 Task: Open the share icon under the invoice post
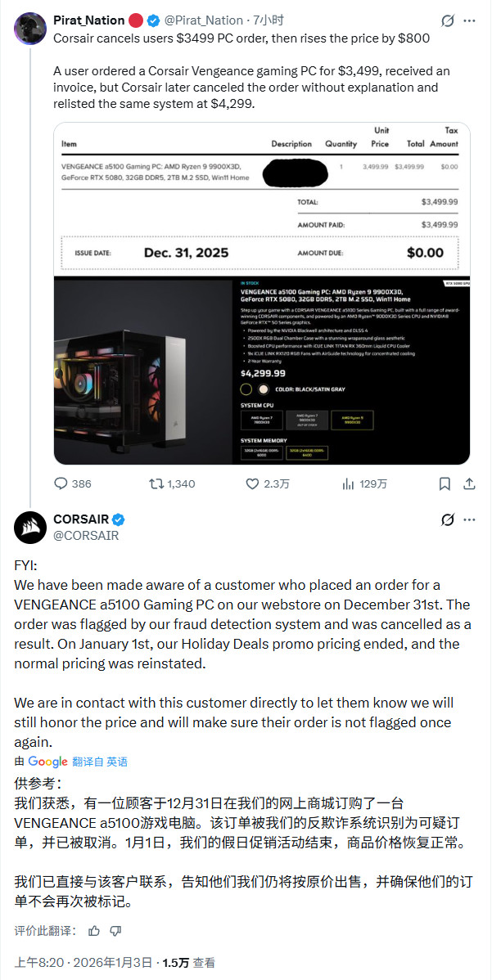[x=468, y=484]
